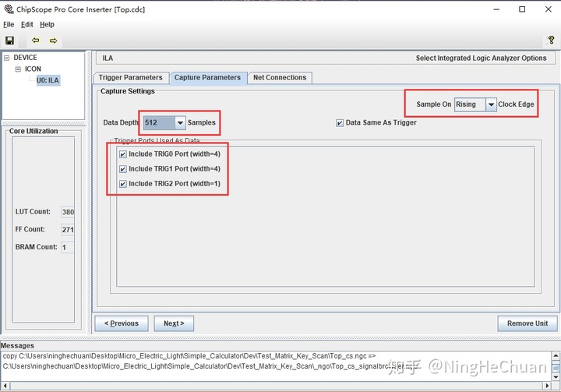
Task: Click the Remove Unit button
Action: 527,323
